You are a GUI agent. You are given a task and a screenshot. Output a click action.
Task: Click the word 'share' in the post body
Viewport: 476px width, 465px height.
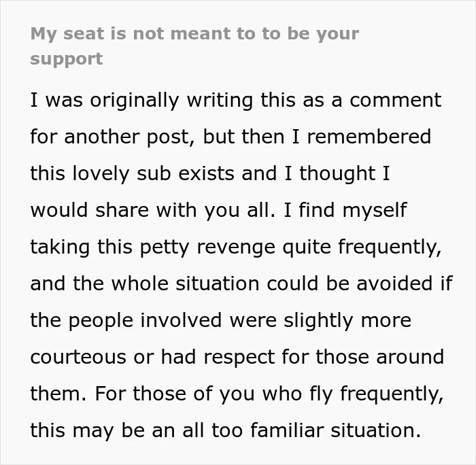point(122,210)
